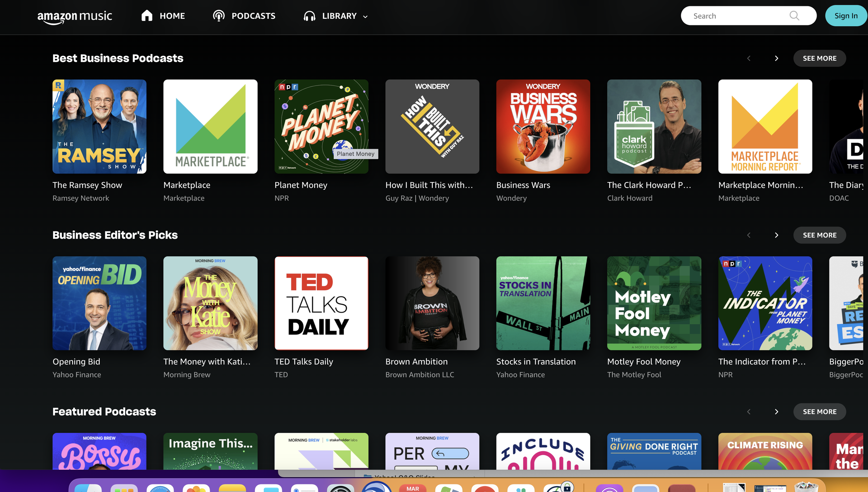Open Safari from the Dock

(x=160, y=489)
